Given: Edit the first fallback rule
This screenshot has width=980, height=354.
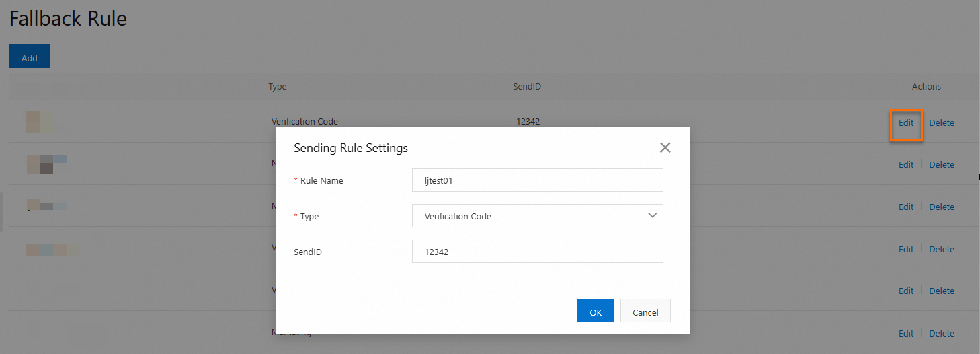Looking at the screenshot, I should pos(906,123).
